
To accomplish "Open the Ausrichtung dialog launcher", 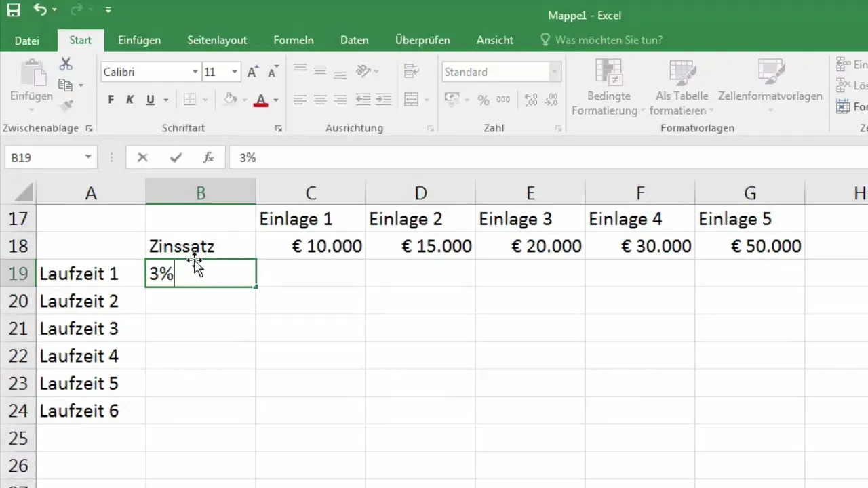I will tap(431, 128).
